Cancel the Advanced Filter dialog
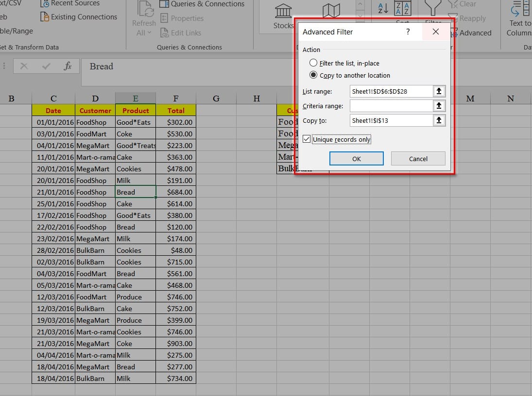Image resolution: width=532 pixels, height=396 pixels. [418, 159]
